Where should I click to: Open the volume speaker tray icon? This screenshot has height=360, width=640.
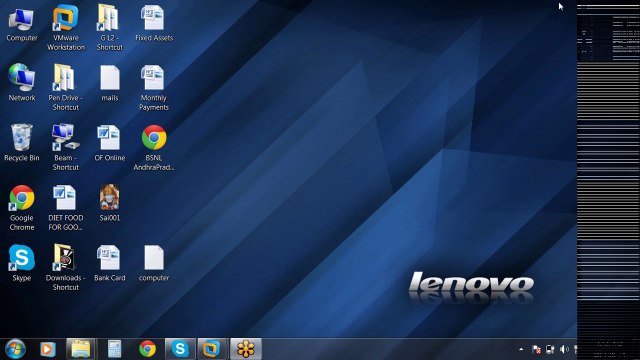pyautogui.click(x=564, y=349)
